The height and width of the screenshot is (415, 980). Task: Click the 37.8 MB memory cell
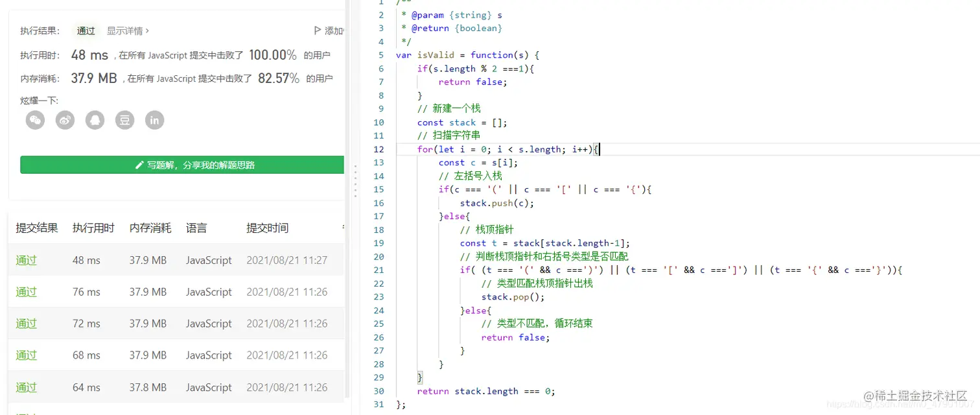(148, 387)
